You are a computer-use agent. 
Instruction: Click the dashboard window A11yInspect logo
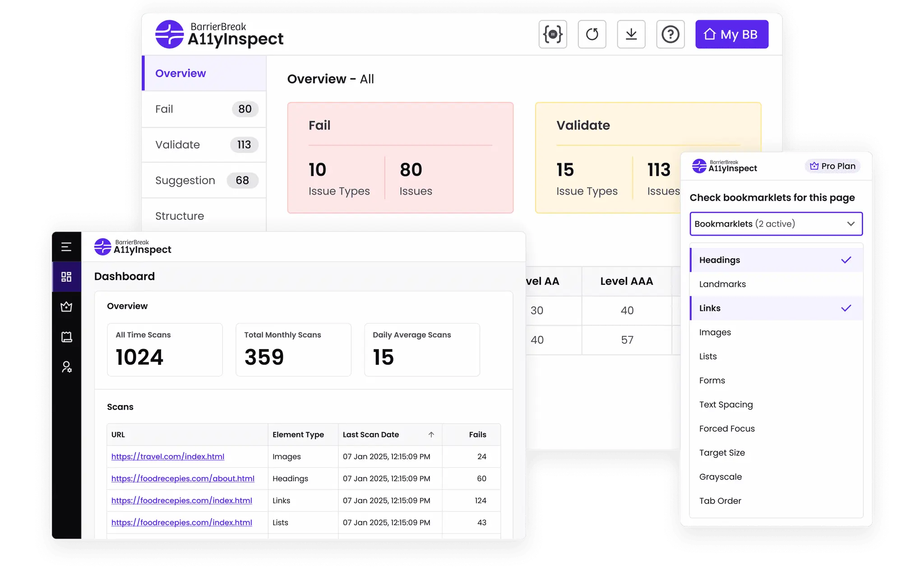point(133,247)
